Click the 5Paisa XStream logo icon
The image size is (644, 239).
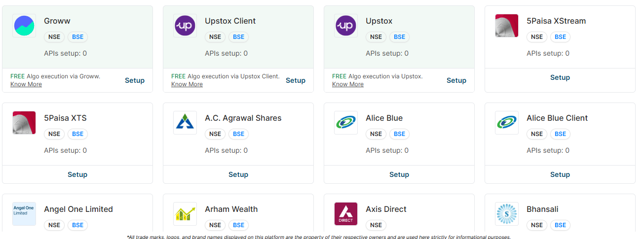tap(507, 26)
